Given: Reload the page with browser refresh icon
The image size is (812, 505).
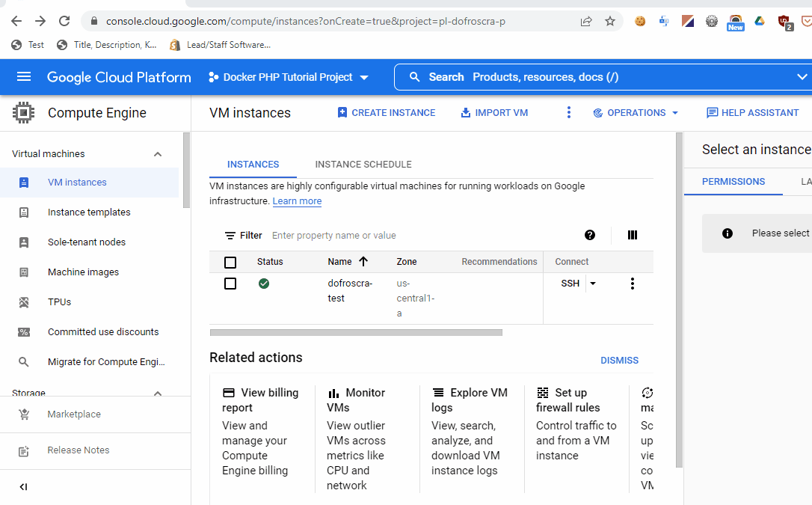Looking at the screenshot, I should 64,21.
